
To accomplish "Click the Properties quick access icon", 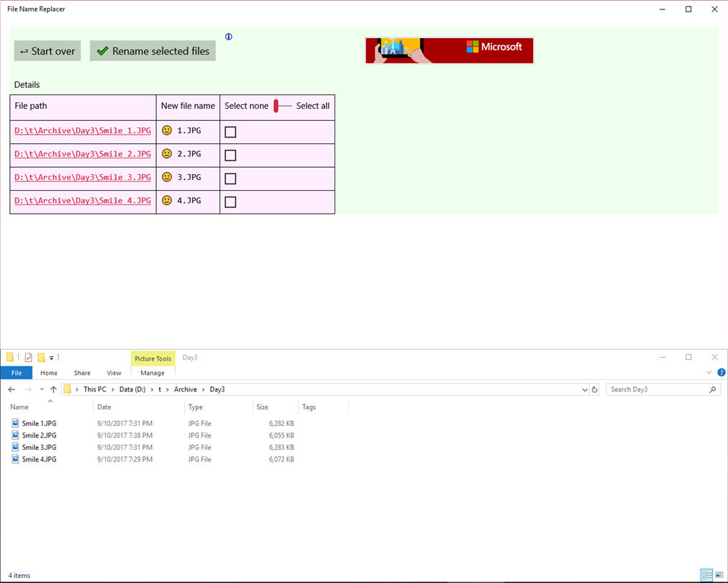I will pyautogui.click(x=28, y=357).
